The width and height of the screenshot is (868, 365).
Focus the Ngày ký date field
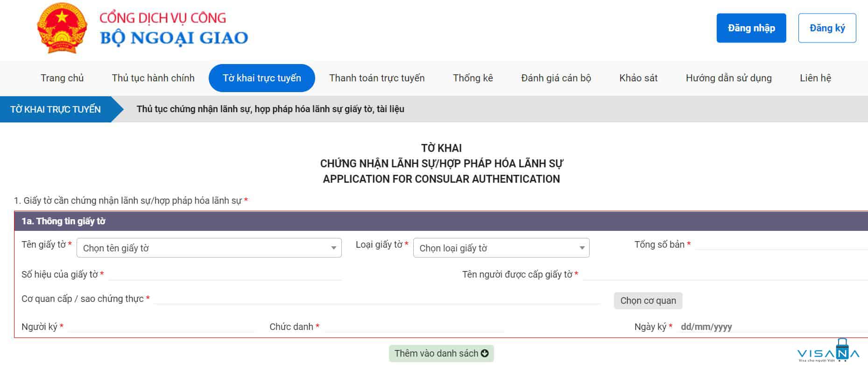pos(772,326)
